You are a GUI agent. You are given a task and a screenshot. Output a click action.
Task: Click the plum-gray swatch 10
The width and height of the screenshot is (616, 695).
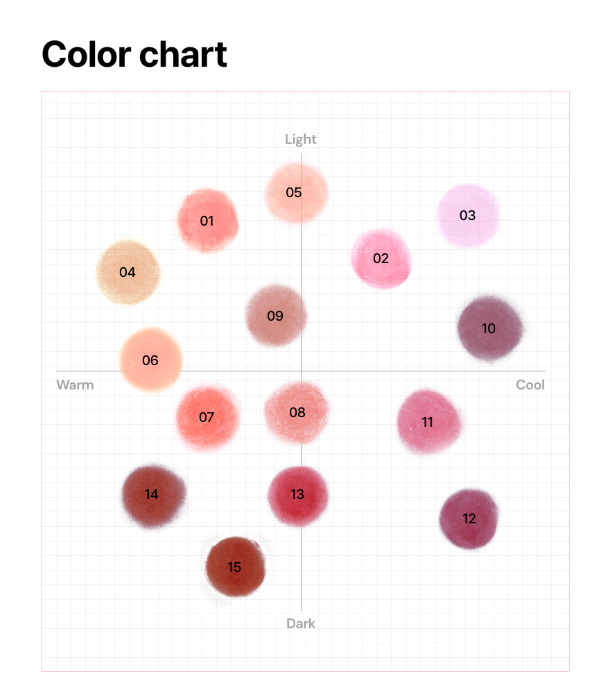(x=489, y=328)
